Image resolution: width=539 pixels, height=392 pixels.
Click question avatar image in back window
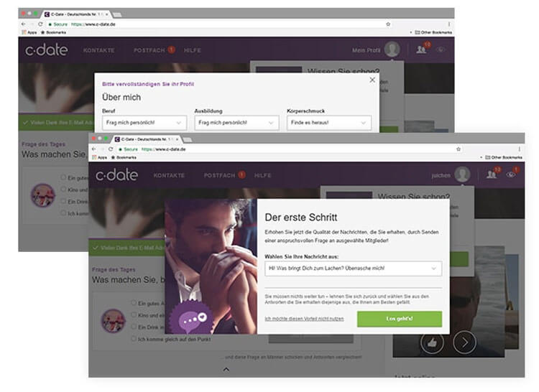coord(43,195)
